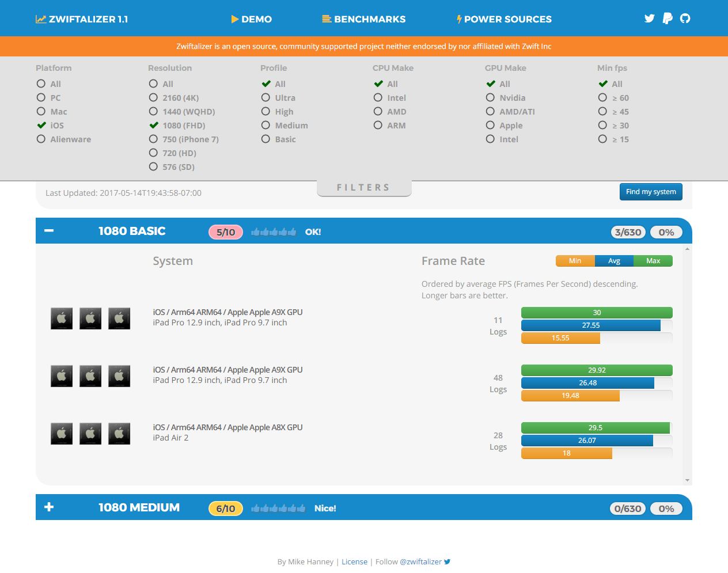This screenshot has height=573, width=728.
Task: Click the blue 27.55 average fps bar
Action: 591,325
